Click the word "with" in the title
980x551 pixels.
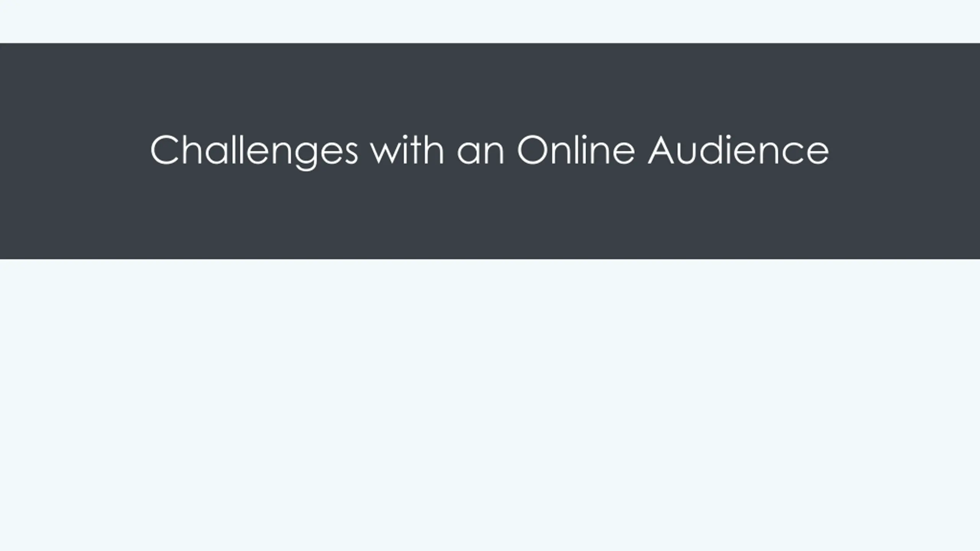[407, 150]
